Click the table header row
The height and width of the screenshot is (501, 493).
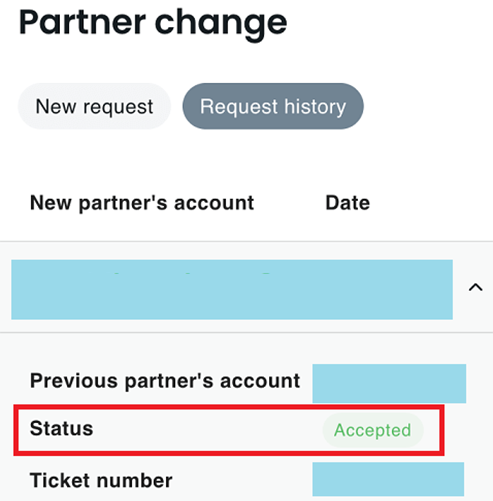coord(246,203)
